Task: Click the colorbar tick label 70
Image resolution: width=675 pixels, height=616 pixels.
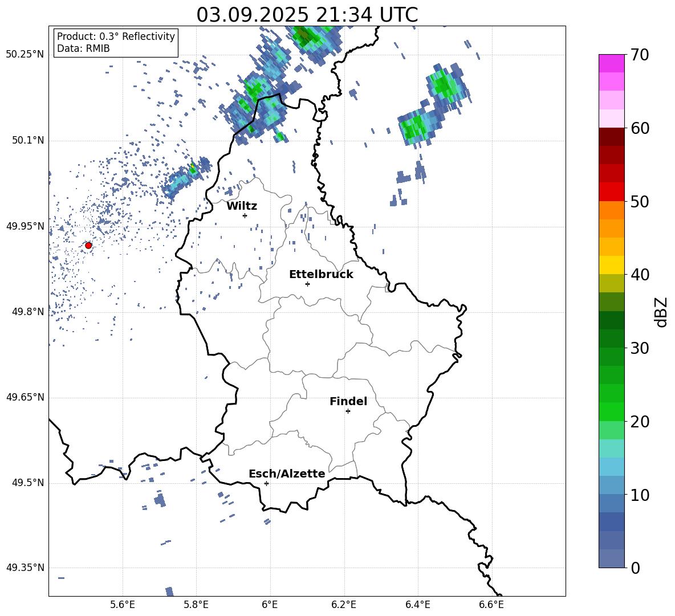Action: (x=640, y=55)
